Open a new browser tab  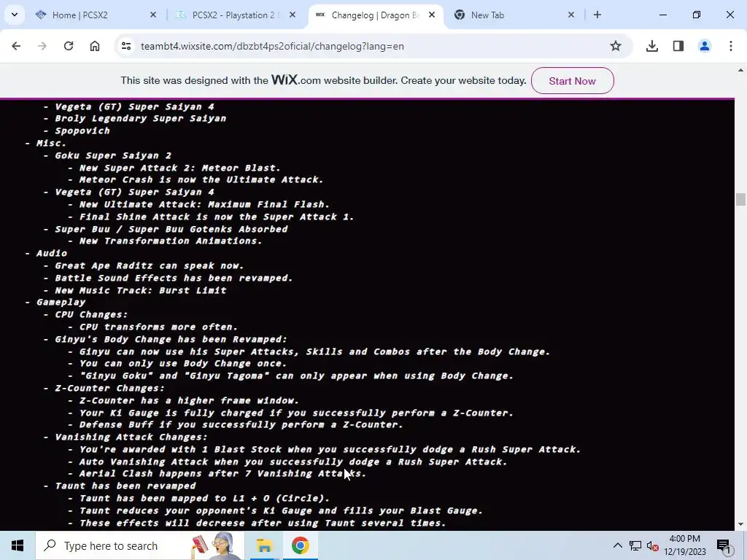coord(597,15)
